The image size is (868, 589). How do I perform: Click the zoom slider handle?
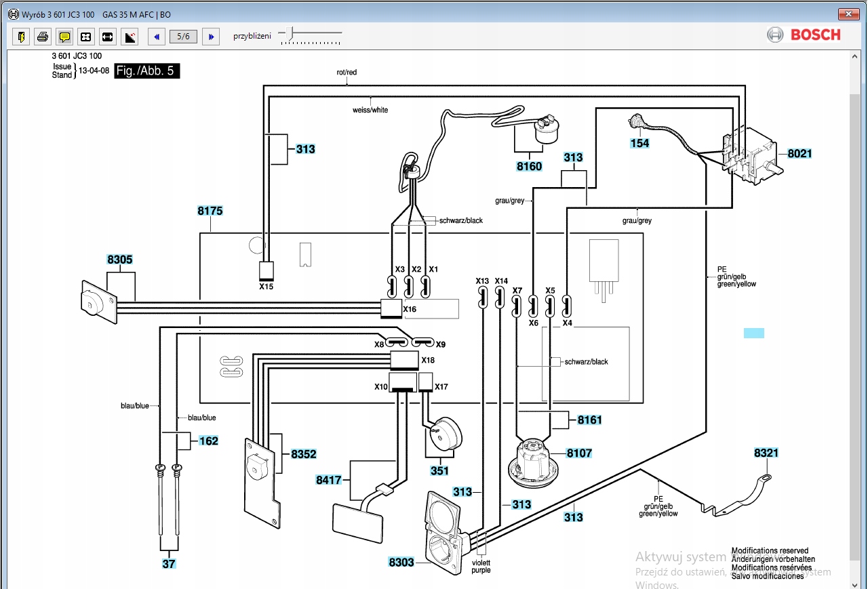290,33
